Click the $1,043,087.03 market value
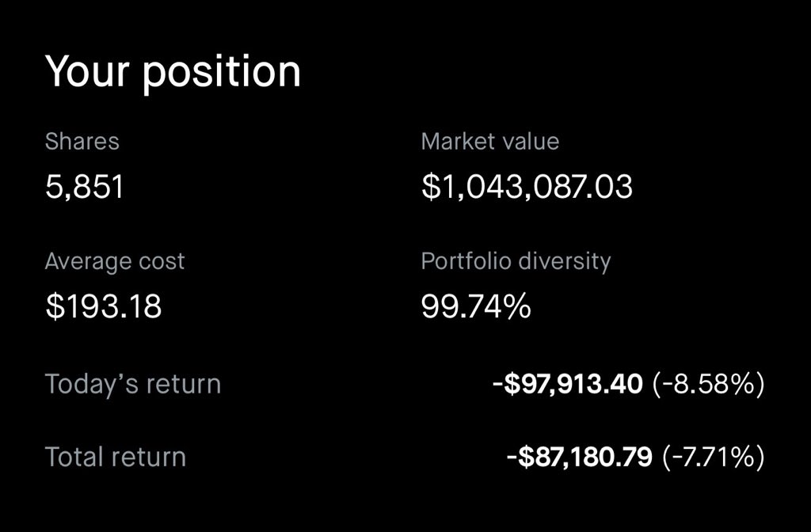811x532 pixels. click(x=527, y=187)
